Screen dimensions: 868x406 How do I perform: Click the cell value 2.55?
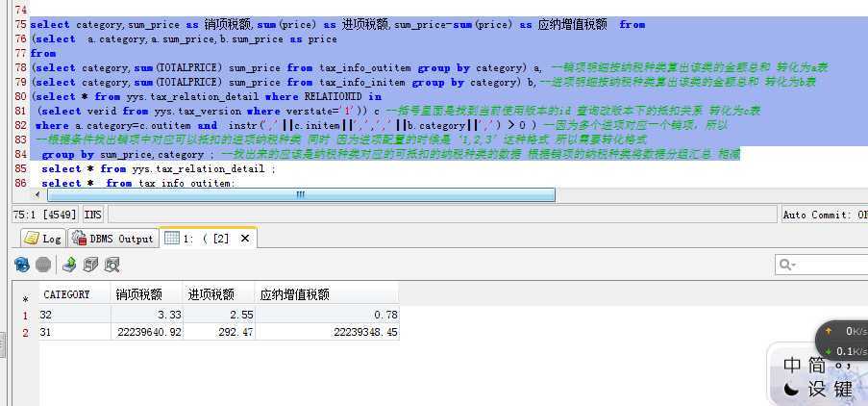218,315
